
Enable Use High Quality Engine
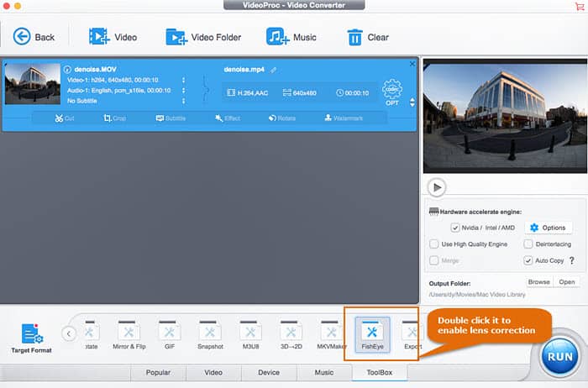click(x=434, y=244)
